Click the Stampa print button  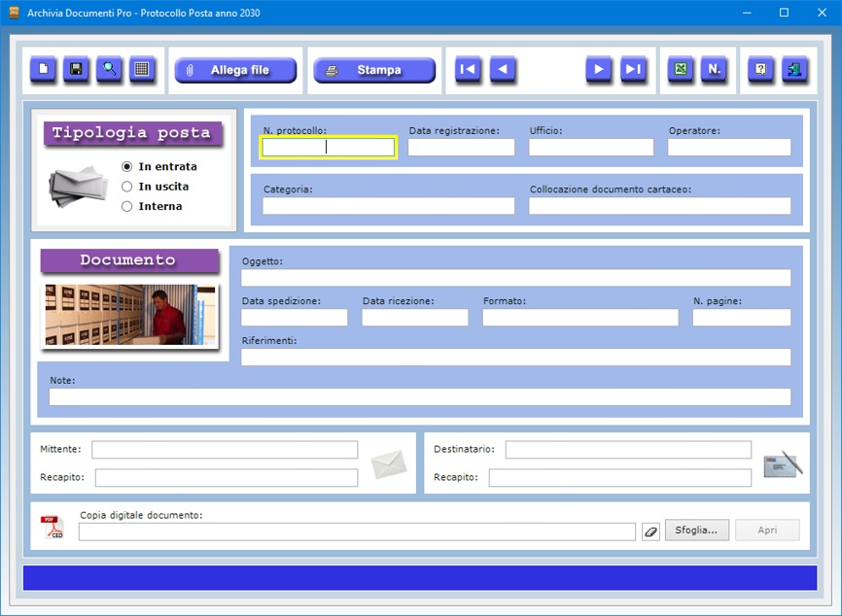coord(374,70)
